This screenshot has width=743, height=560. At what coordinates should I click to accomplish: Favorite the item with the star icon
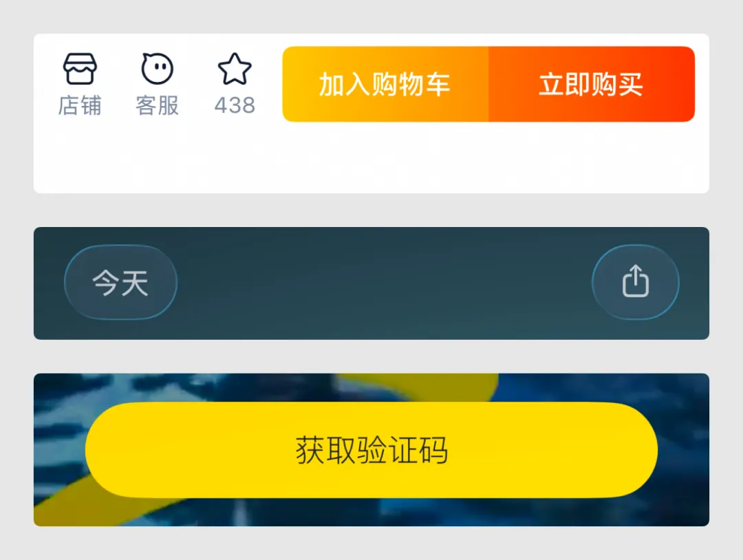pos(235,69)
